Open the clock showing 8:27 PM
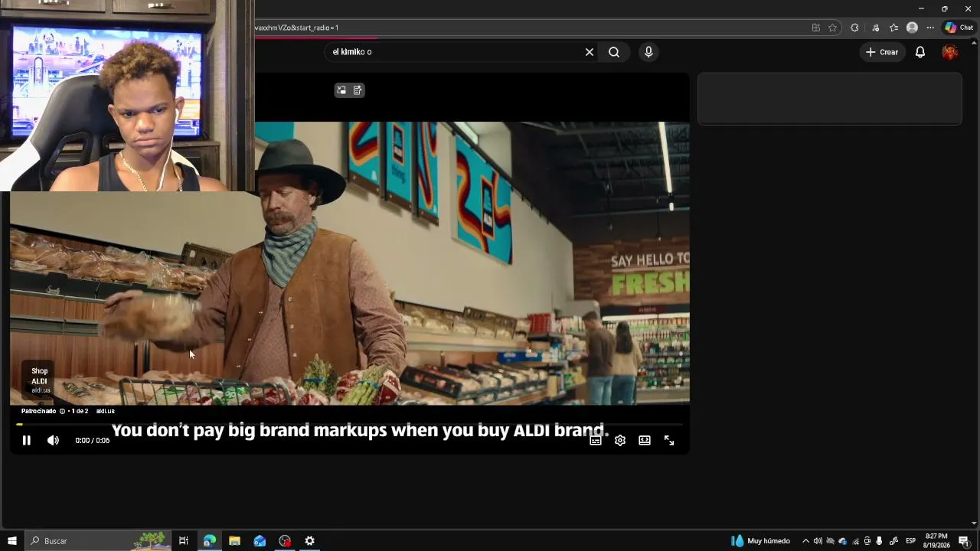 pos(936,541)
